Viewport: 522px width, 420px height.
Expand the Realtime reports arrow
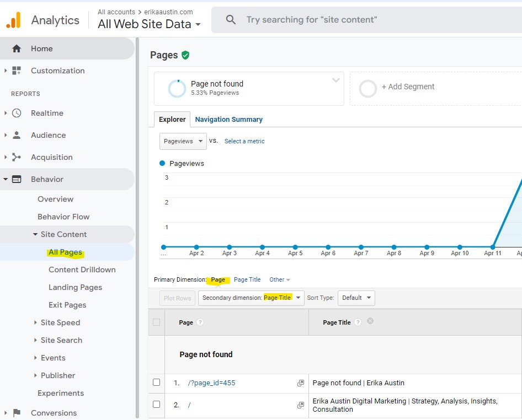click(x=6, y=113)
